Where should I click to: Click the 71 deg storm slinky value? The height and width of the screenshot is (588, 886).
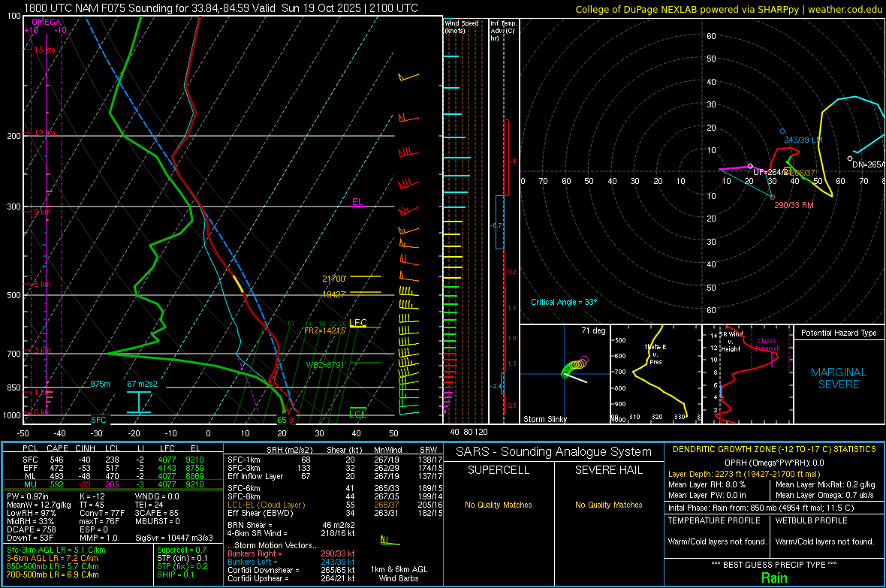pos(593,330)
